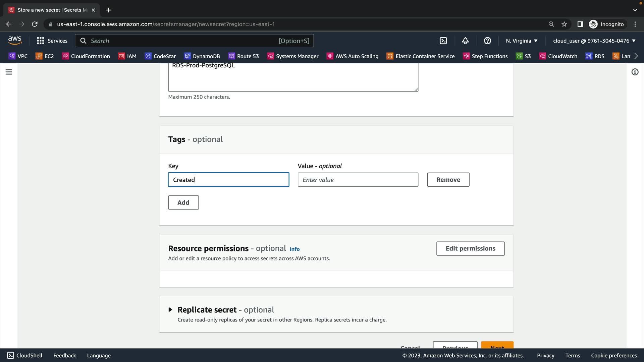Open the Services grid menu

pos(52,41)
